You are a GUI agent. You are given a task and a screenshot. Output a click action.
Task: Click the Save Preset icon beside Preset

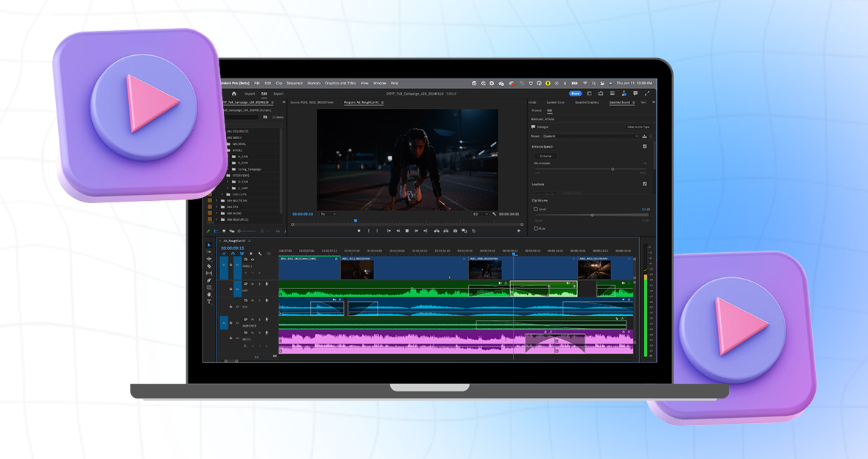(645, 136)
